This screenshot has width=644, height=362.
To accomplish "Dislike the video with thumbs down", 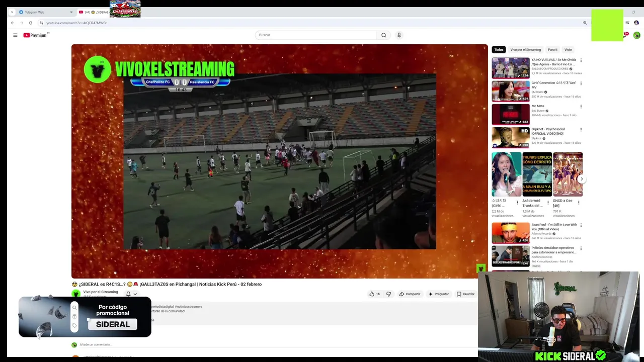I will (388, 294).
